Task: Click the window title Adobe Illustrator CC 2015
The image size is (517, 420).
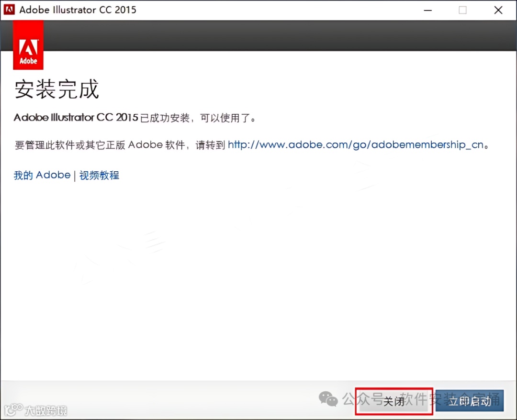Action: point(78,10)
